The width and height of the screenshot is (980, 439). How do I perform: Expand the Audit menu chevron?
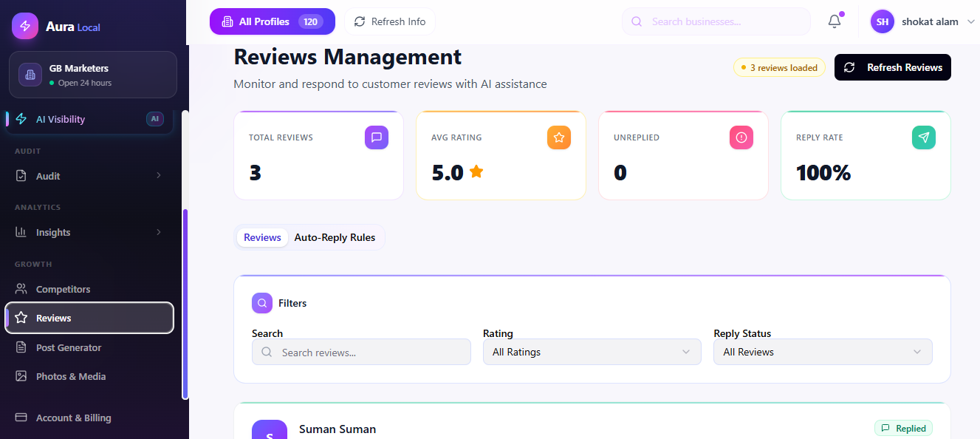(x=158, y=176)
